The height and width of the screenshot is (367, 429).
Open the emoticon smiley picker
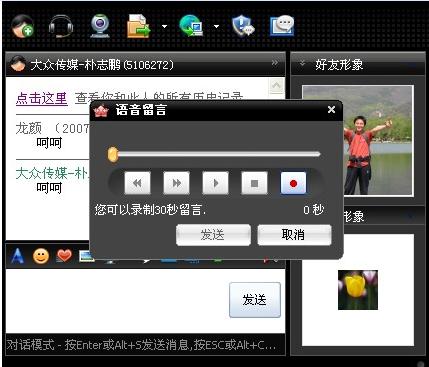(x=41, y=256)
